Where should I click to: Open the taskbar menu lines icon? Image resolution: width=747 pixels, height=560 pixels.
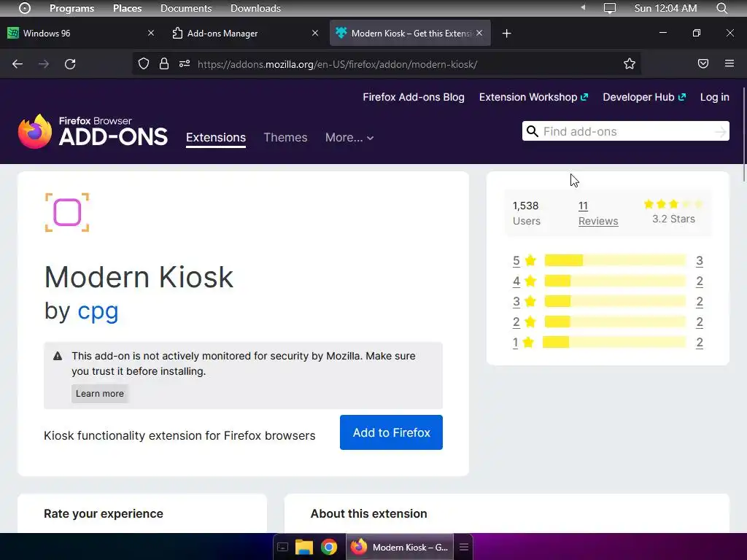pyautogui.click(x=464, y=547)
